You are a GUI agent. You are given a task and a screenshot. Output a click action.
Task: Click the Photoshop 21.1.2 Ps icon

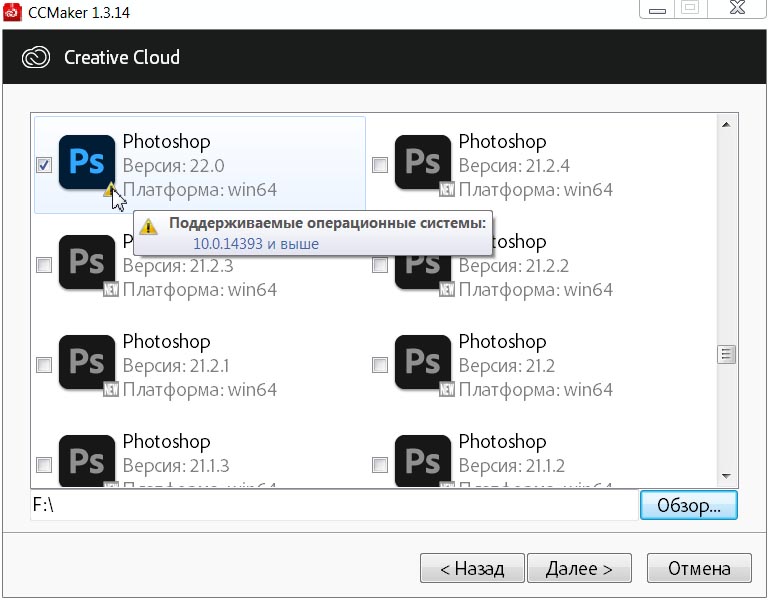click(423, 460)
